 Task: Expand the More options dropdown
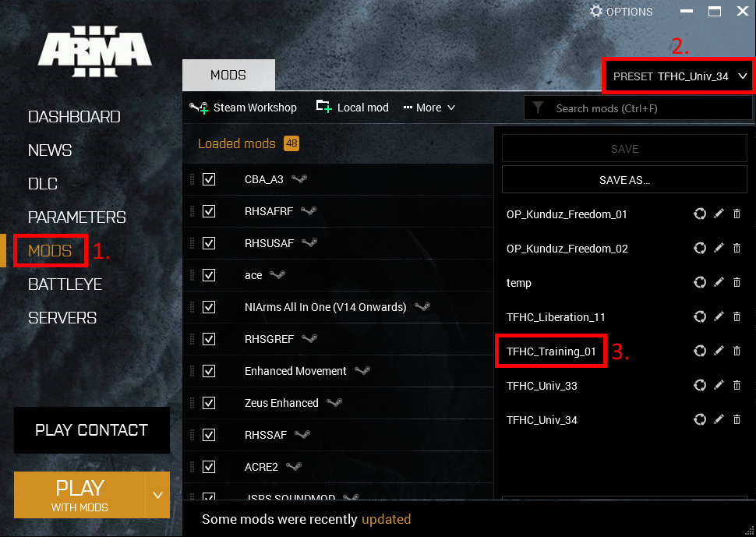[x=429, y=108]
